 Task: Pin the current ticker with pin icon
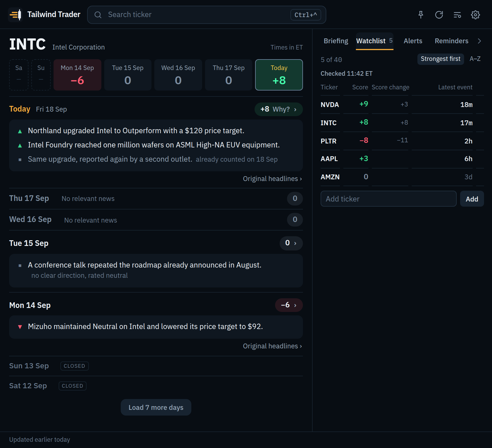tap(421, 15)
